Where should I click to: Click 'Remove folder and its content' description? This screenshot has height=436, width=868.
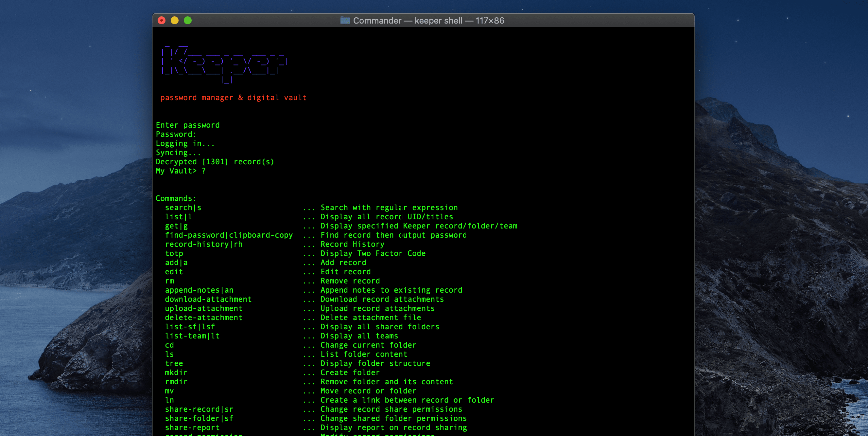tap(387, 382)
